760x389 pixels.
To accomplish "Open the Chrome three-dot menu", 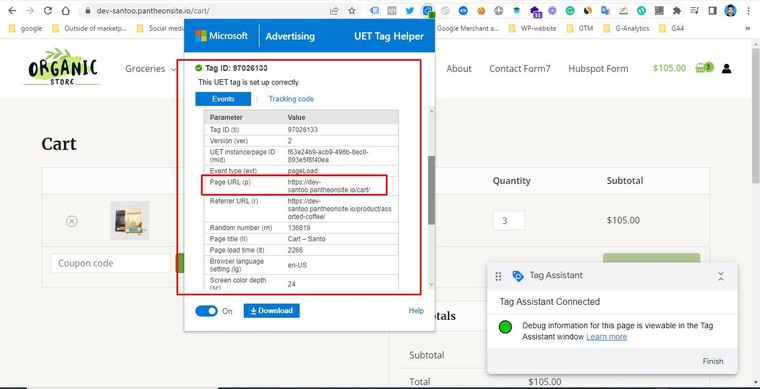I will coord(749,11).
